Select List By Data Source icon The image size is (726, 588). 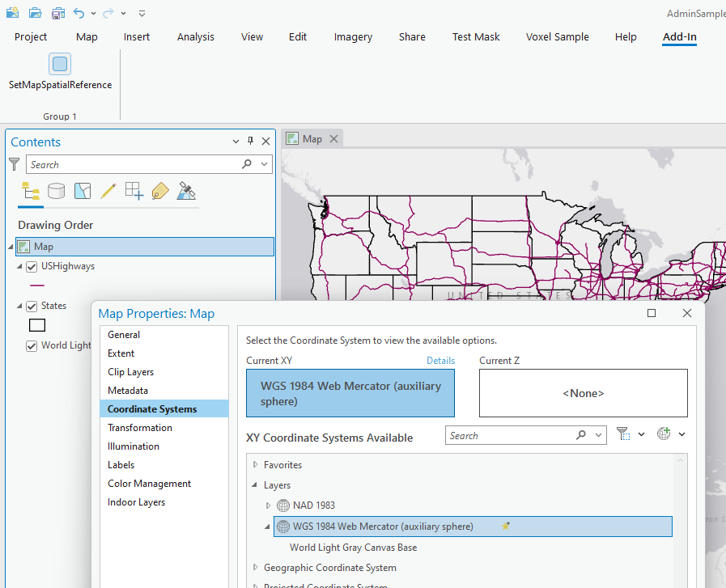coord(56,191)
